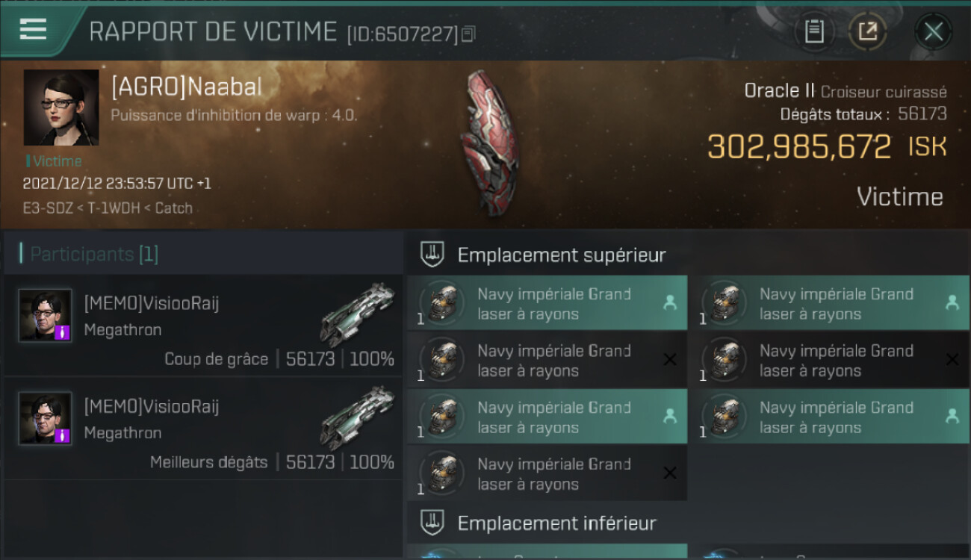Screen dimensions: 971x560
Task: Click Megathron ship icon for Coup de grâce
Action: pyautogui.click(x=357, y=315)
